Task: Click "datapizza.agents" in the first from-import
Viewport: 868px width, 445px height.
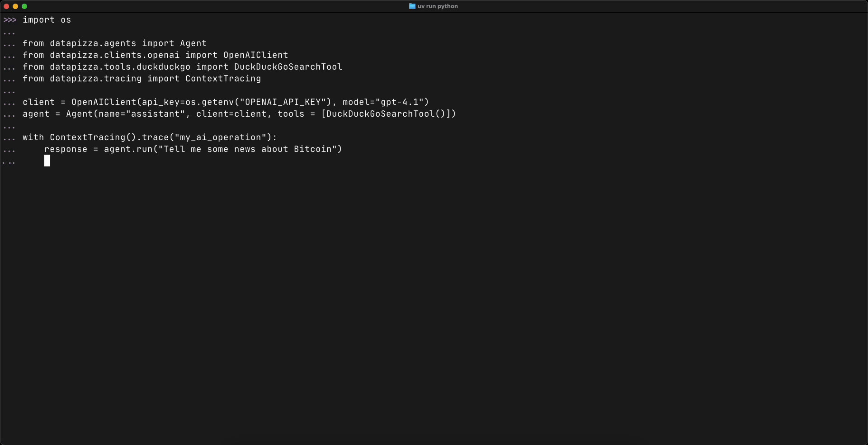Action: pos(93,43)
